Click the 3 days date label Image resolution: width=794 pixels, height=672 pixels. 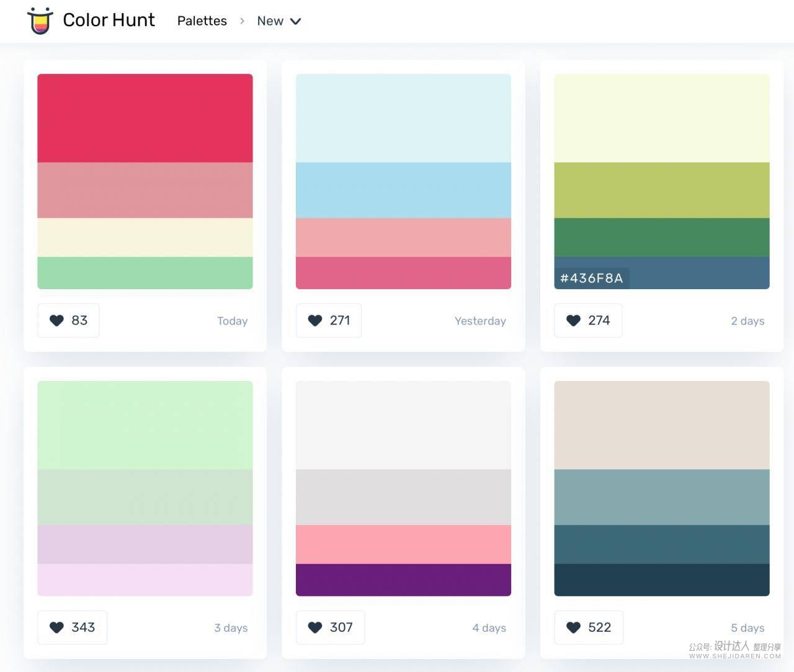click(x=231, y=628)
